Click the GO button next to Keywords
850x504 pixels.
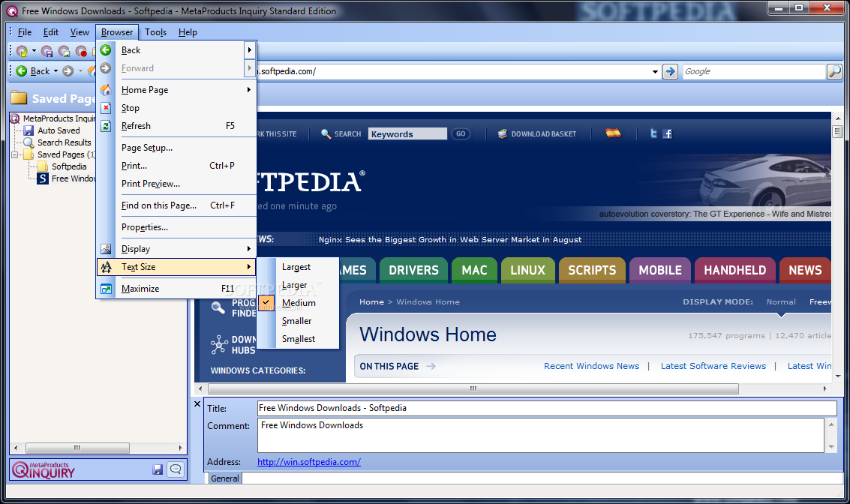[460, 133]
